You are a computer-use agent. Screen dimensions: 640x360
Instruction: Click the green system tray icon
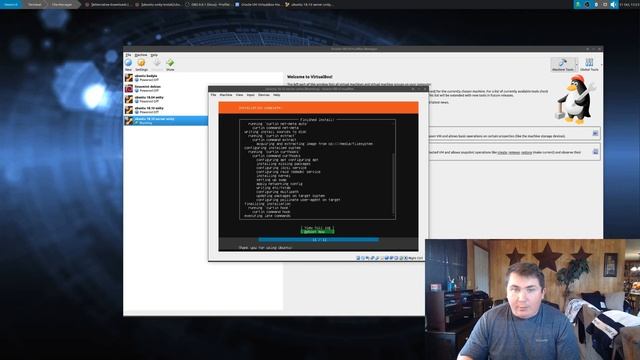point(578,4)
